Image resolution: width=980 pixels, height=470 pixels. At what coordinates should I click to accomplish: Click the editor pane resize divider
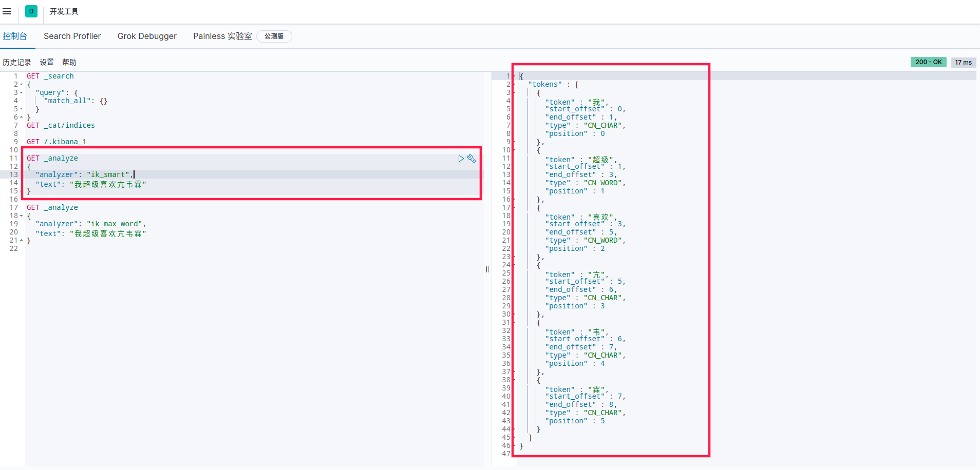tap(487, 269)
